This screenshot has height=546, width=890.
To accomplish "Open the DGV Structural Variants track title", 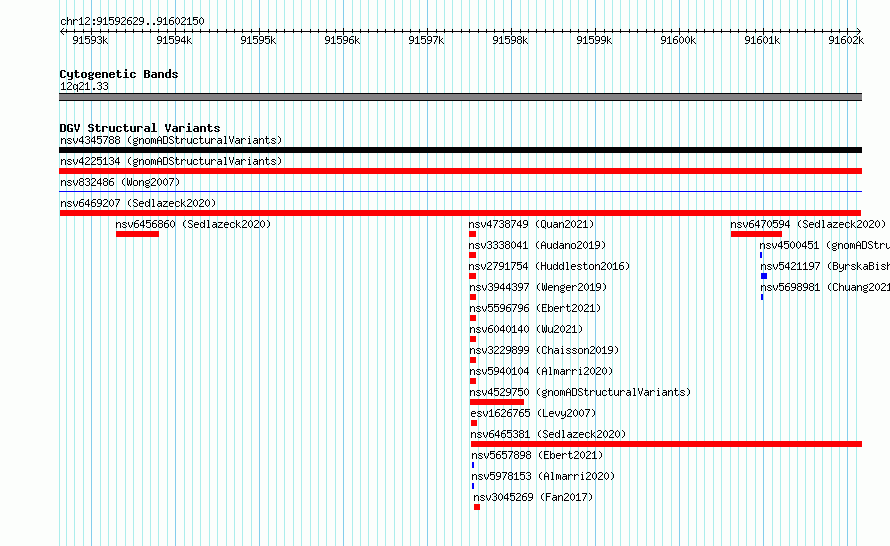I will point(140,128).
